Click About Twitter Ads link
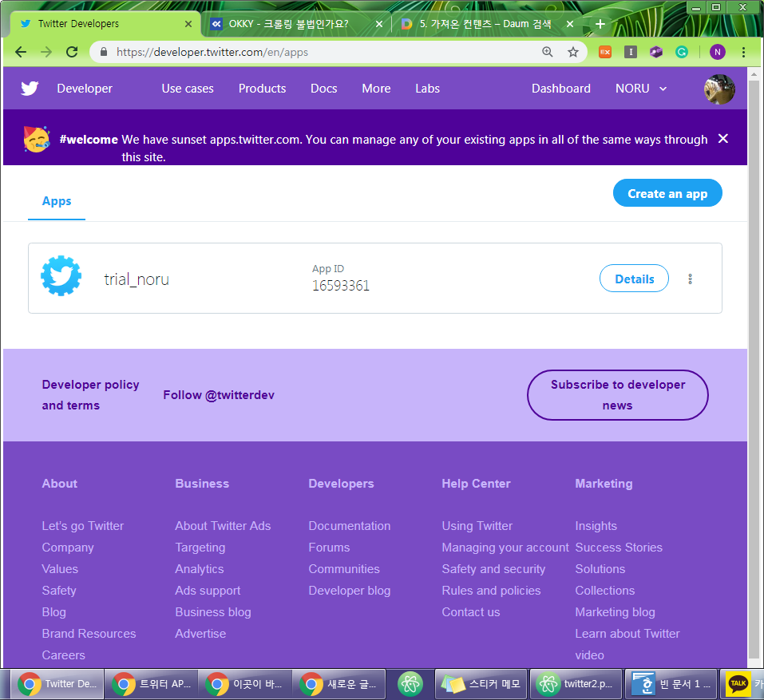 pyautogui.click(x=223, y=526)
